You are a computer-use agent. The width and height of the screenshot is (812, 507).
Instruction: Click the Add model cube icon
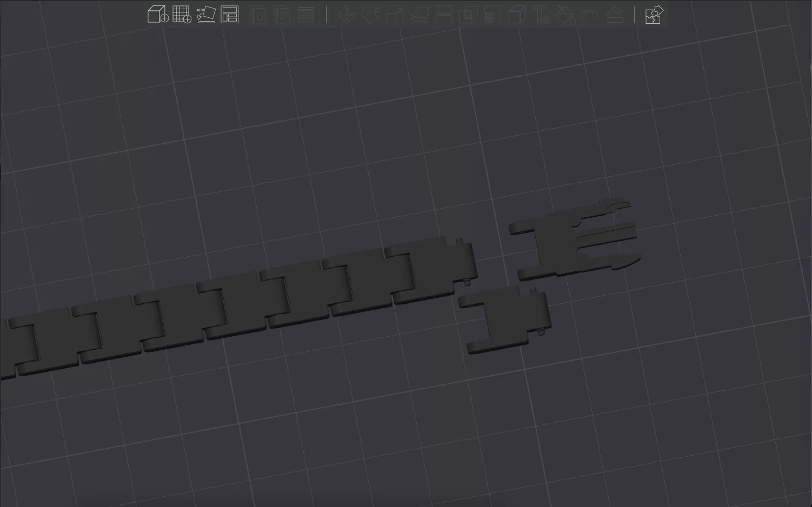click(158, 15)
